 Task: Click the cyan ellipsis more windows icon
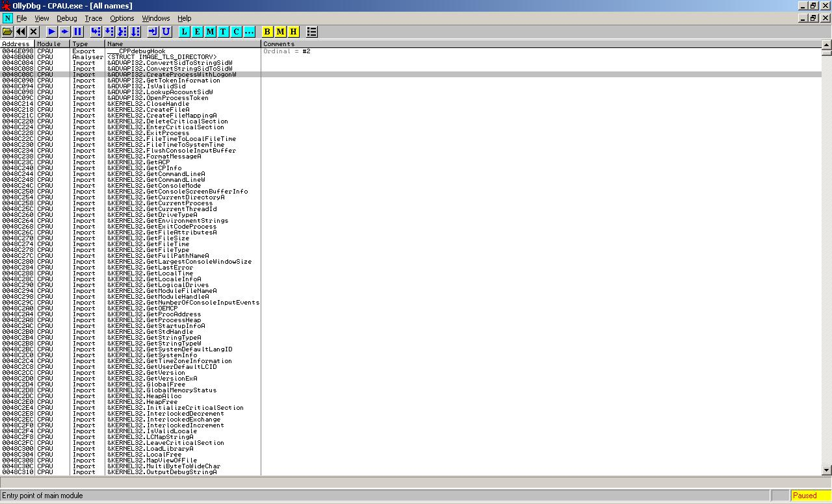[250, 31]
